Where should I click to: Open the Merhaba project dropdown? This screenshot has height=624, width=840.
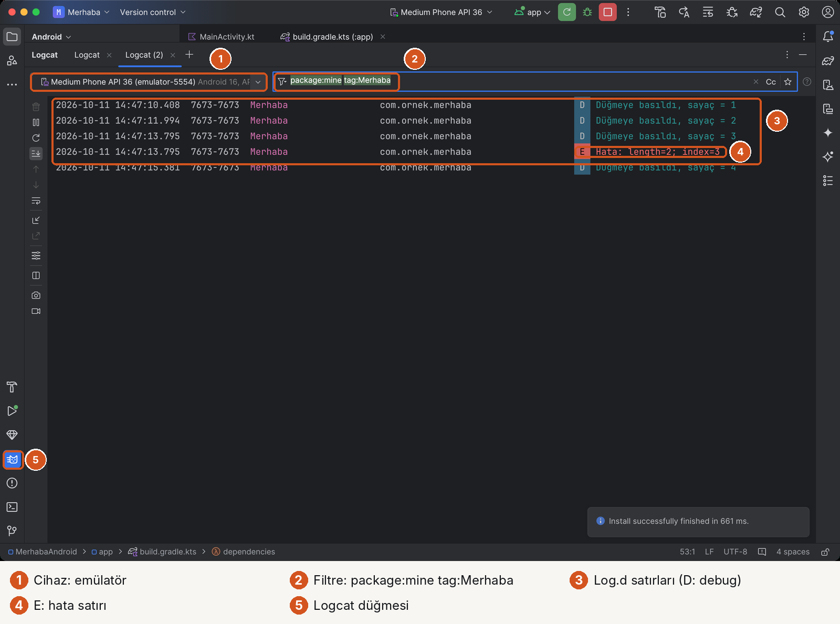click(x=81, y=12)
